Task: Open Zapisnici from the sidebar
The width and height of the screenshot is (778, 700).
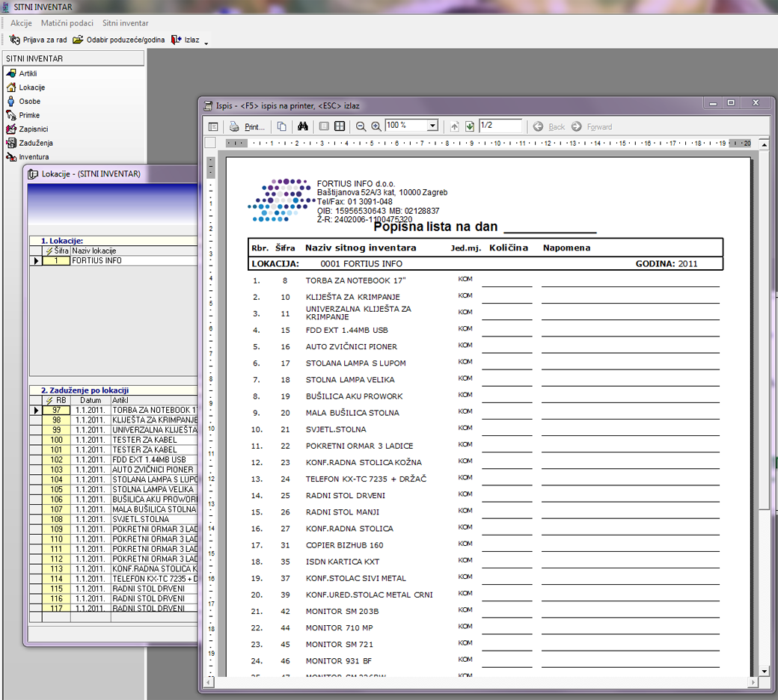Action: [x=27, y=129]
